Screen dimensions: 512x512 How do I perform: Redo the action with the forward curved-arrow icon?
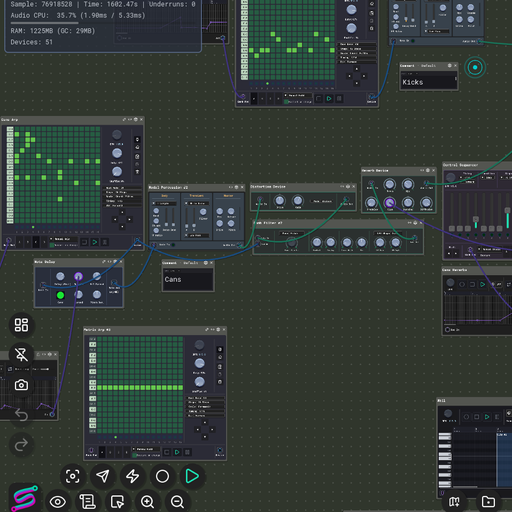(x=21, y=445)
